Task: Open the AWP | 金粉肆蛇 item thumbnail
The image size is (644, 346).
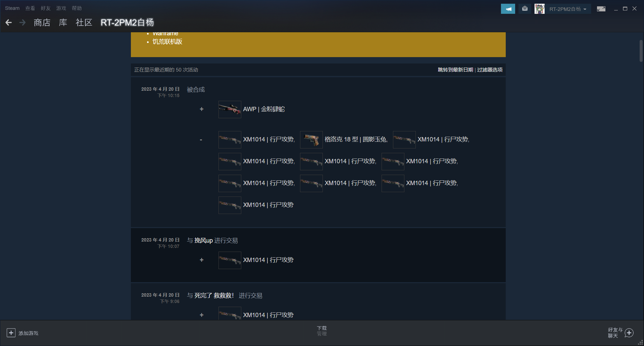Action: [230, 110]
